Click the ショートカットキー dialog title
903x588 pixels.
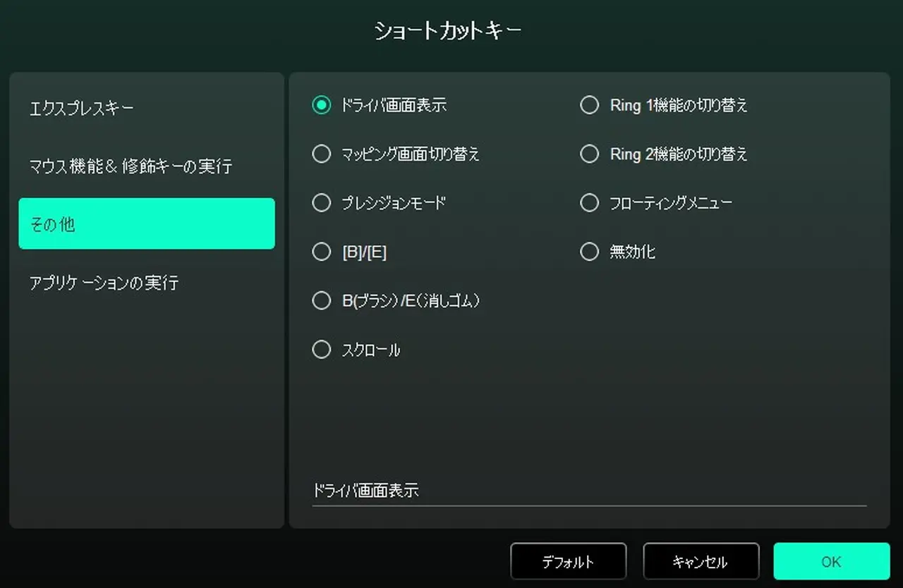[x=447, y=30]
